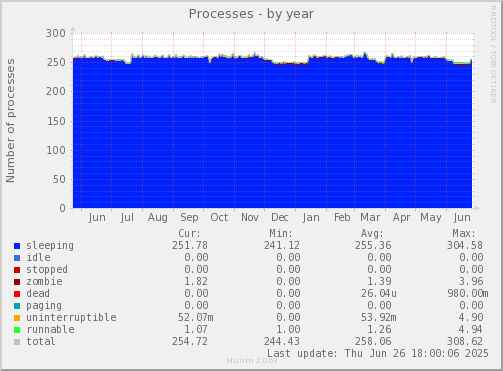Click runnable minimum value 1.00
Screen dimensions: 503x371
(288, 330)
